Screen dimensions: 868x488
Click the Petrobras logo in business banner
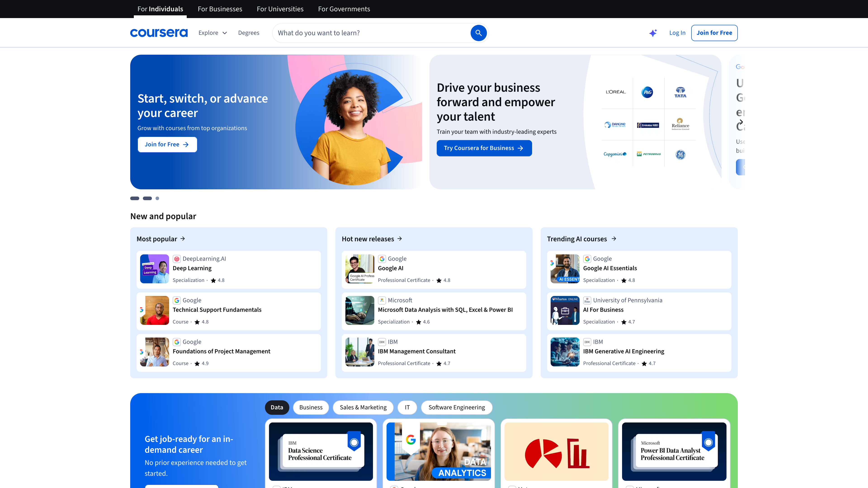pyautogui.click(x=649, y=154)
